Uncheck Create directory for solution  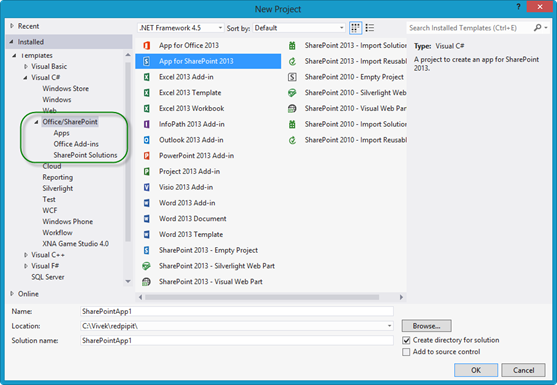click(x=406, y=340)
